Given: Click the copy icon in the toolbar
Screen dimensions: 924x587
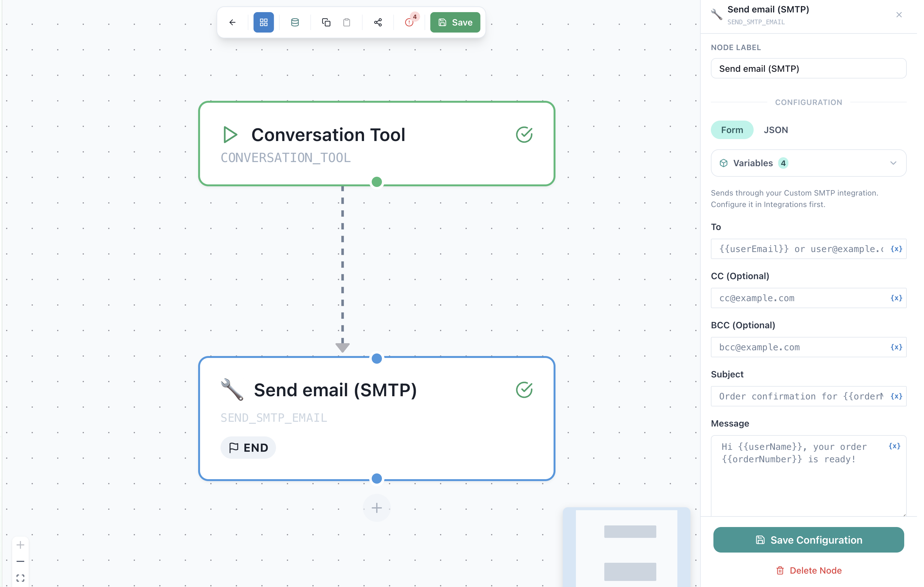Looking at the screenshot, I should click(326, 22).
